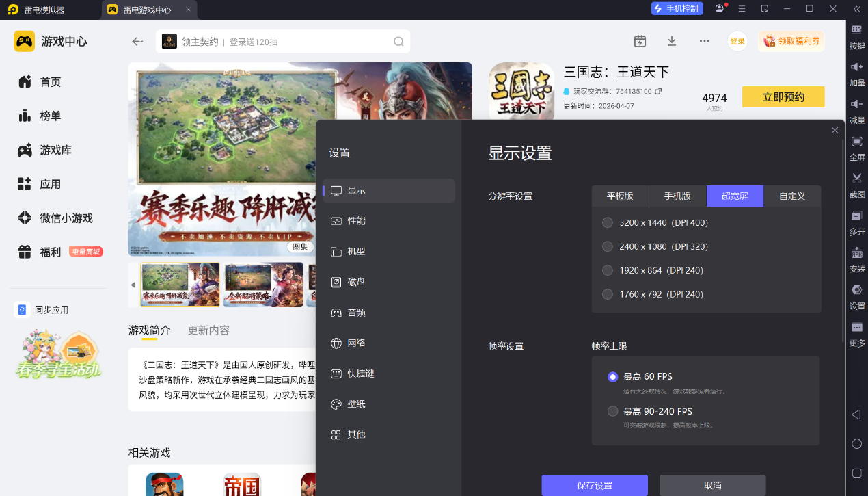Click the screenshot scissors icon in right sidebar
The image size is (868, 496).
[856, 179]
